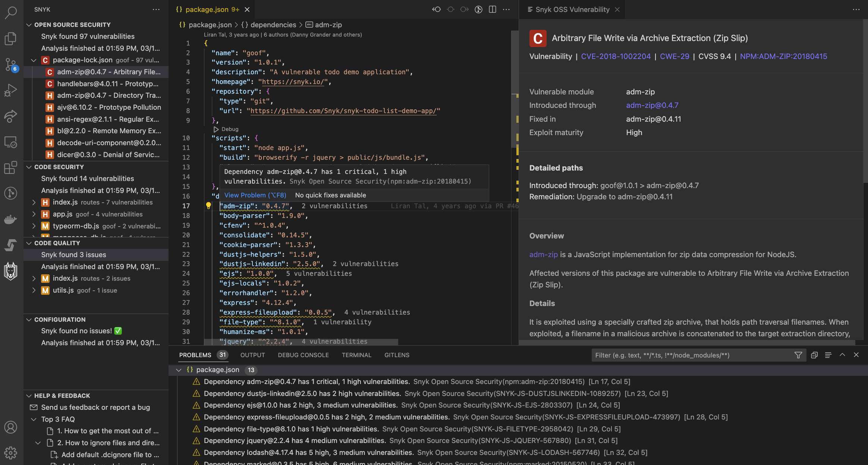The width and height of the screenshot is (868, 465).
Task: Open the Remote Explorer view
Action: [x=11, y=142]
